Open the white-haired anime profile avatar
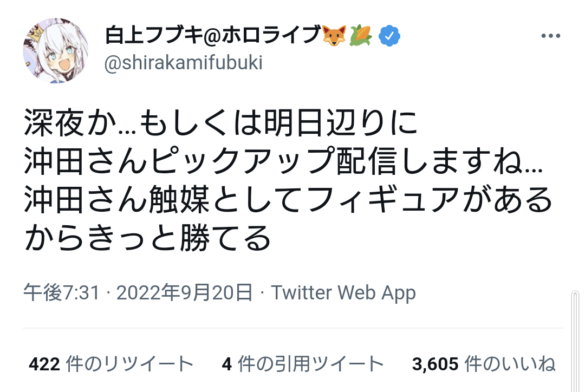585x392 pixels. tap(55, 50)
